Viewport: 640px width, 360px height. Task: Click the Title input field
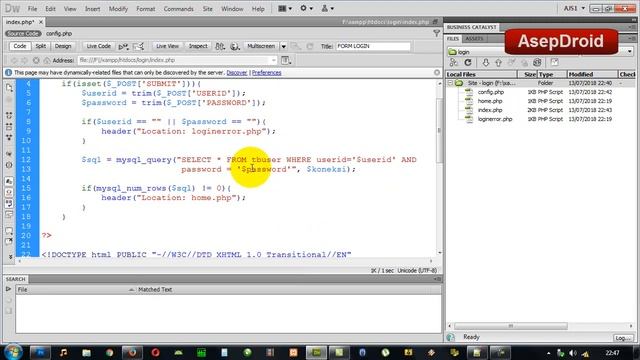click(373, 46)
